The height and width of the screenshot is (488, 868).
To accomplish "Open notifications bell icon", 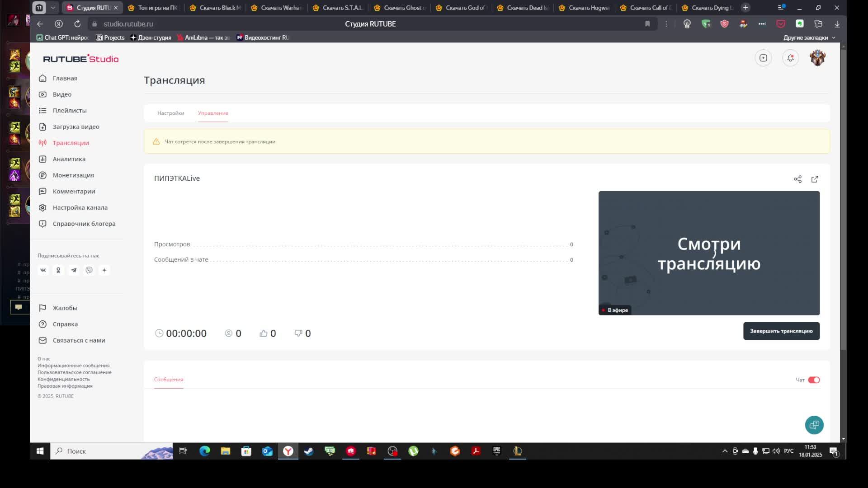I will click(x=790, y=58).
